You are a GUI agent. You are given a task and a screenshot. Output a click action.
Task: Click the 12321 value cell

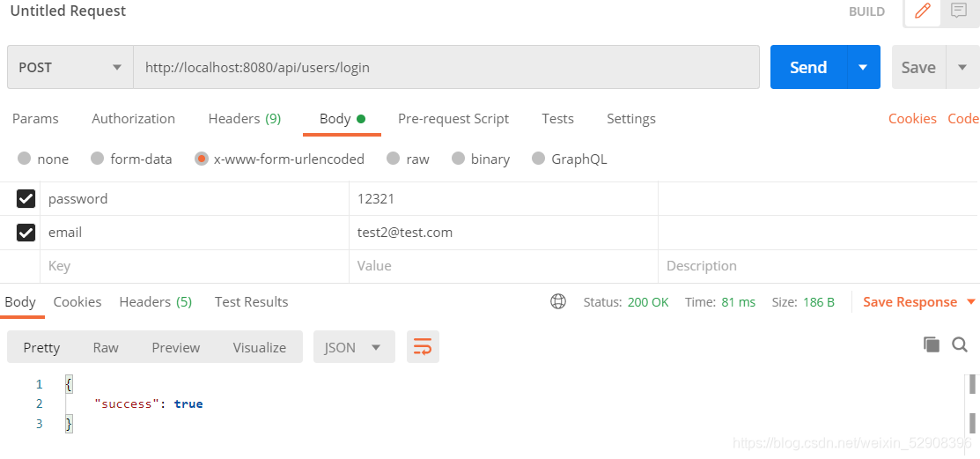(x=503, y=199)
